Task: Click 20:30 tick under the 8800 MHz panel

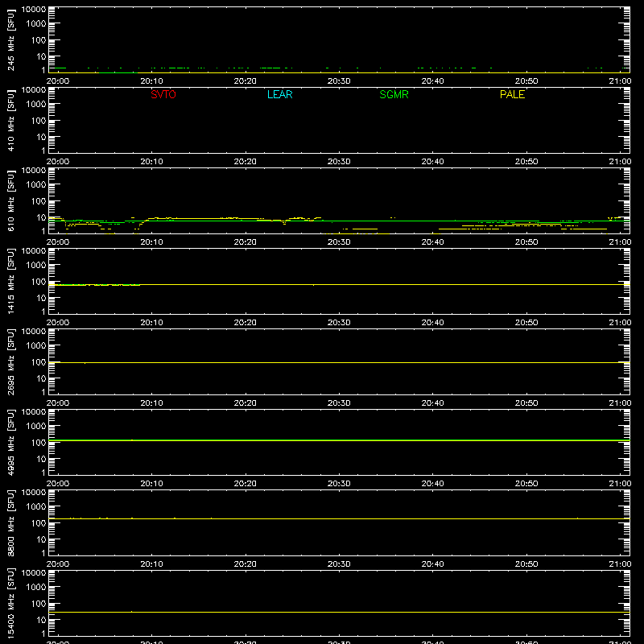Action: point(339,564)
